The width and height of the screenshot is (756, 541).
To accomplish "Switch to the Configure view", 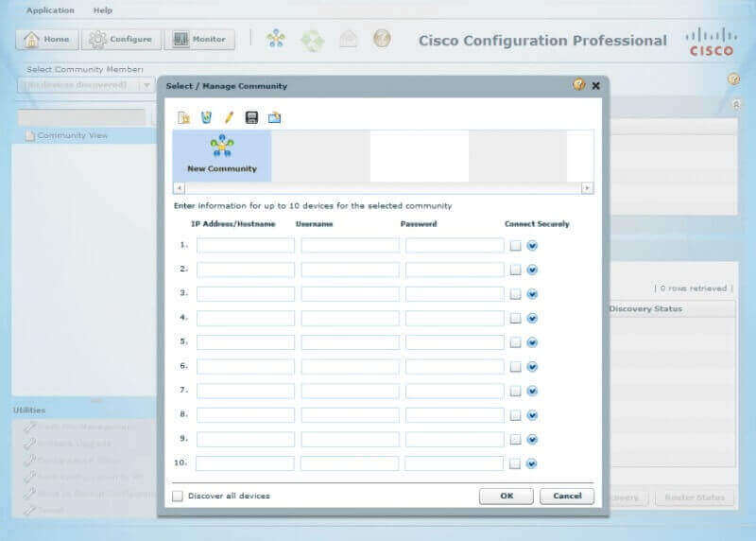I will tap(122, 39).
